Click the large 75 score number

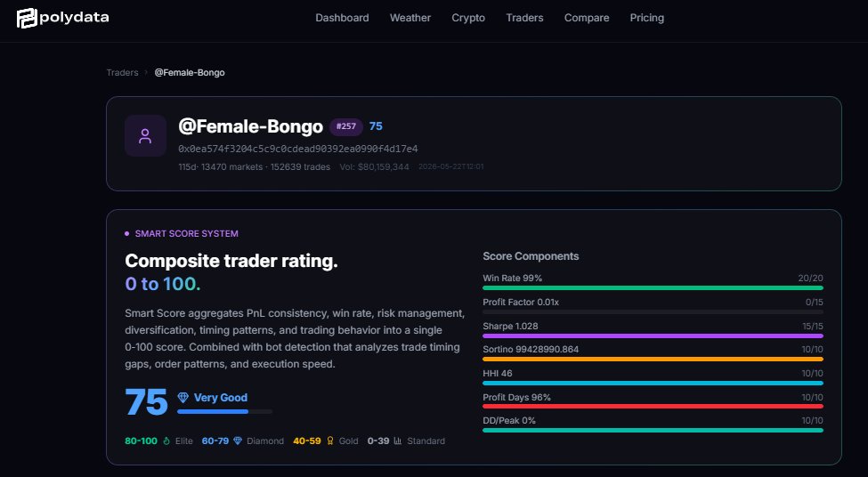(146, 402)
